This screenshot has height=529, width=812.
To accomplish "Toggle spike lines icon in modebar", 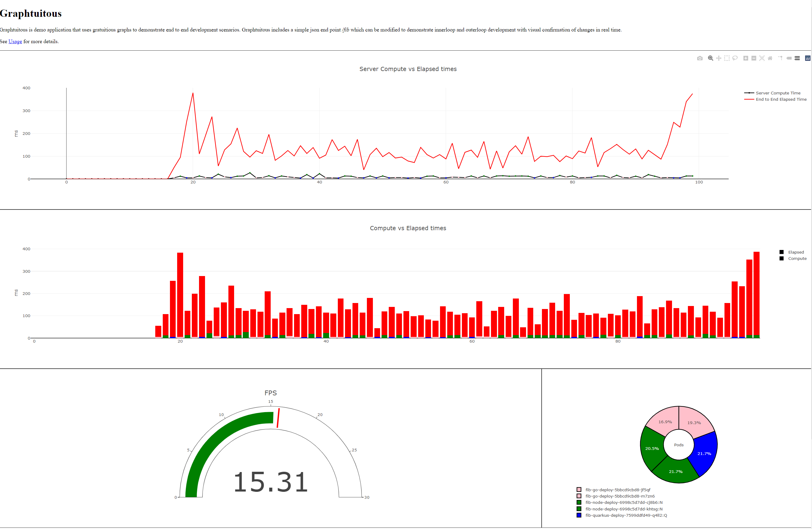I will coord(780,58).
